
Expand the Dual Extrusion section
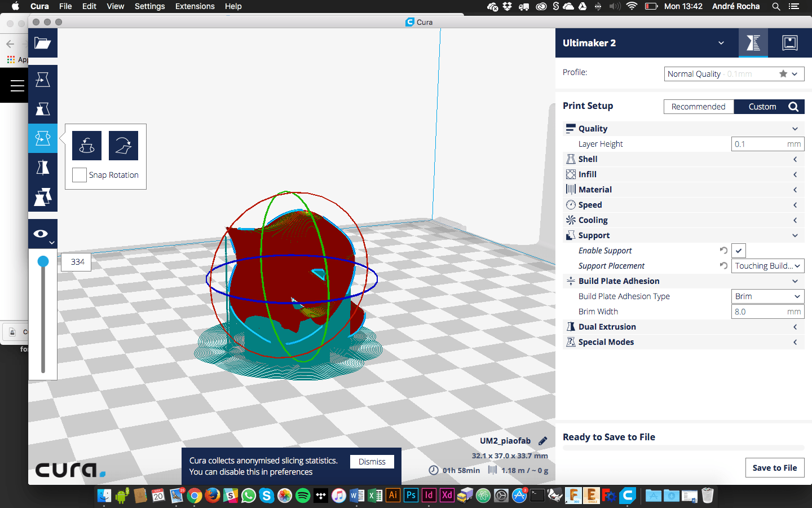click(x=683, y=327)
